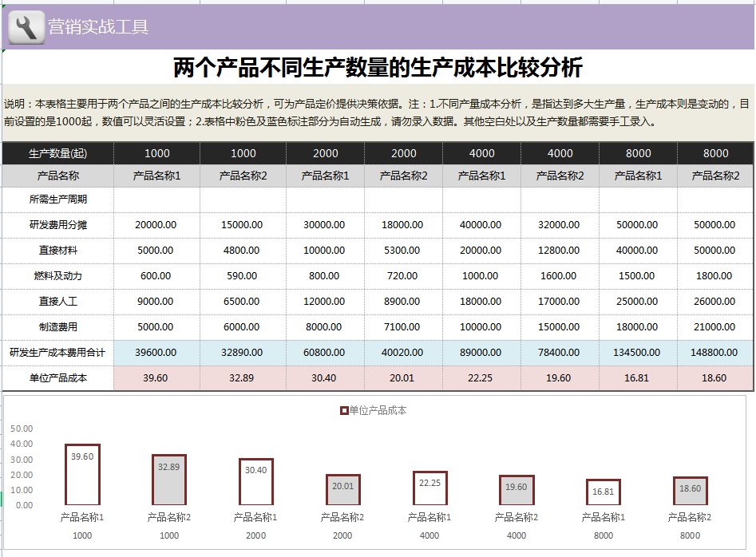The width and height of the screenshot is (756, 557).
Task: Click the 直接人工 cell showing 25000.00
Action: click(x=638, y=302)
